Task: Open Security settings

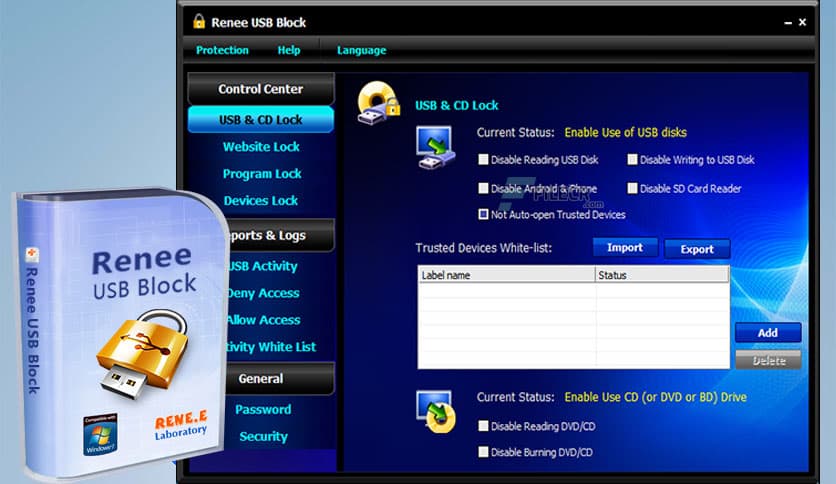Action: [263, 437]
